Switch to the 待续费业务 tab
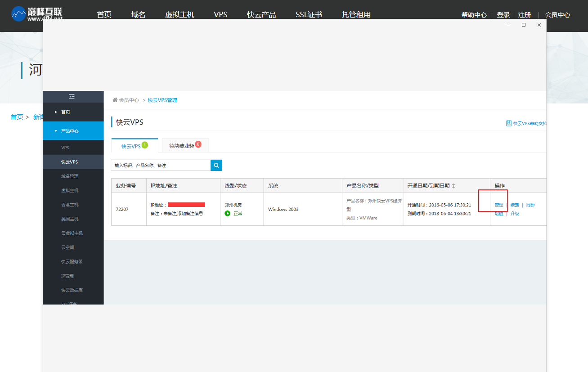 (185, 145)
